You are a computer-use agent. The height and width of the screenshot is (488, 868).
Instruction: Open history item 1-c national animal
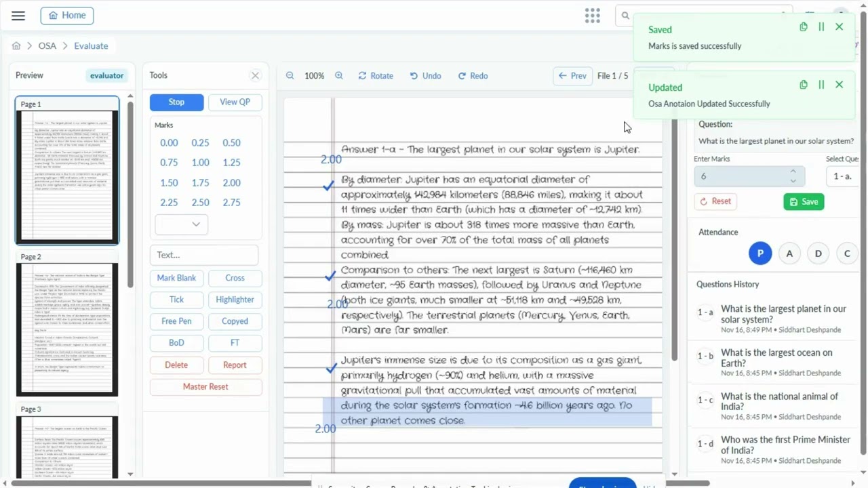[773, 406]
